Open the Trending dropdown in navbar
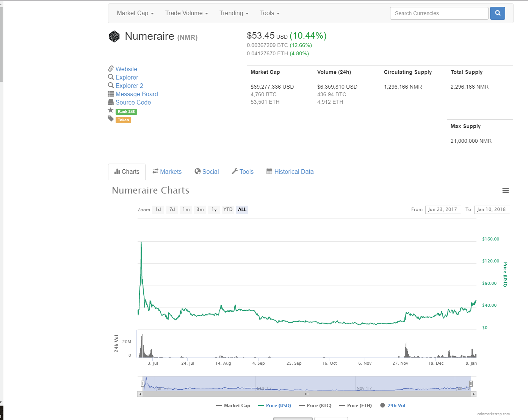 click(234, 13)
